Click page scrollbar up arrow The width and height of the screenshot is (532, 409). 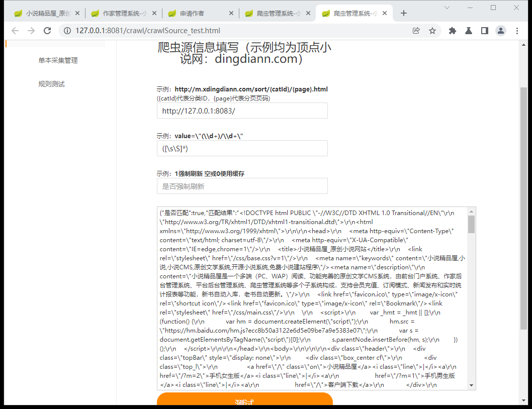pos(523,45)
